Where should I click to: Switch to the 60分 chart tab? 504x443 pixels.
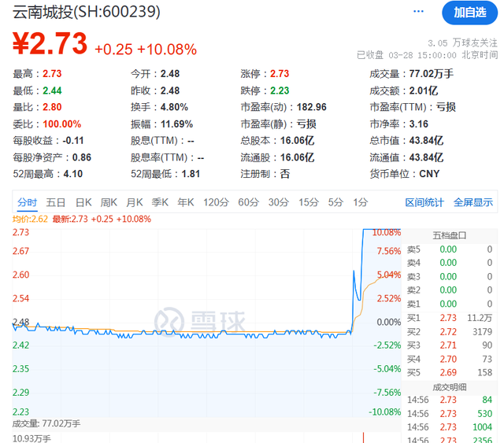coord(249,202)
